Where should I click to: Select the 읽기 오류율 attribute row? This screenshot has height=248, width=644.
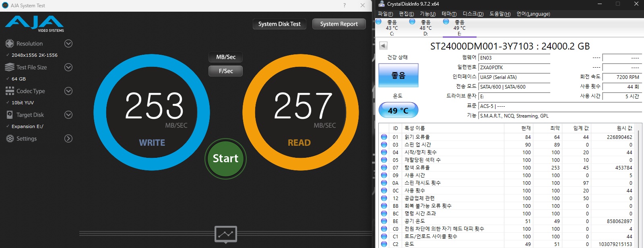tap(507, 137)
